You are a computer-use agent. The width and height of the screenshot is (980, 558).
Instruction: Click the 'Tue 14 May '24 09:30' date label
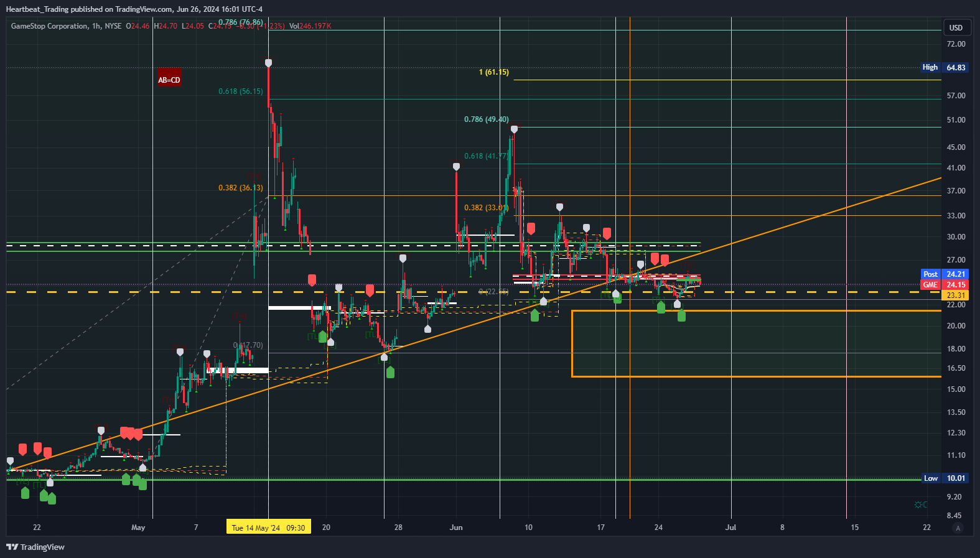tap(268, 528)
